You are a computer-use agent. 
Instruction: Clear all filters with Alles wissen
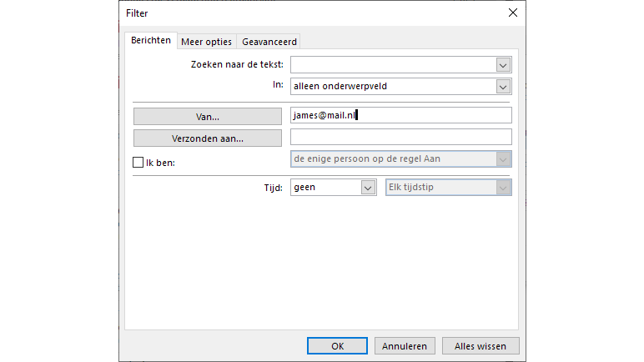pyautogui.click(x=480, y=345)
